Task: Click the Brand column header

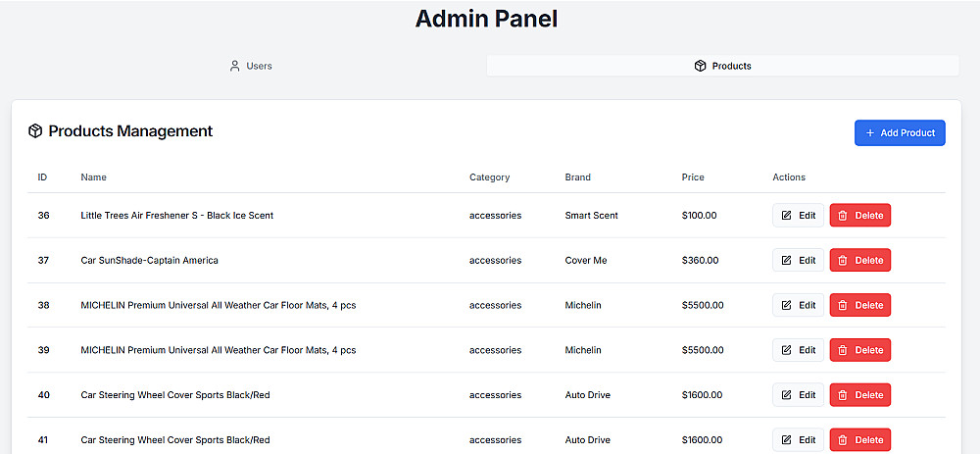Action: tap(577, 177)
